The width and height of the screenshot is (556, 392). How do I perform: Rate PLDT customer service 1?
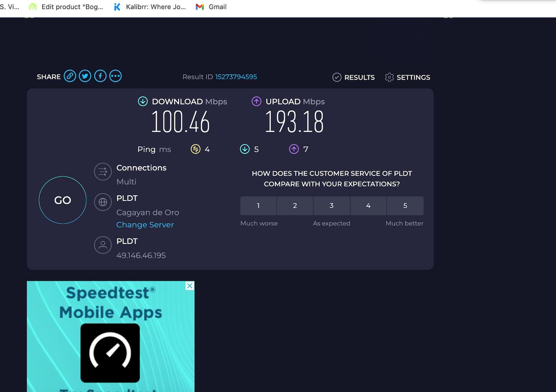click(x=258, y=206)
